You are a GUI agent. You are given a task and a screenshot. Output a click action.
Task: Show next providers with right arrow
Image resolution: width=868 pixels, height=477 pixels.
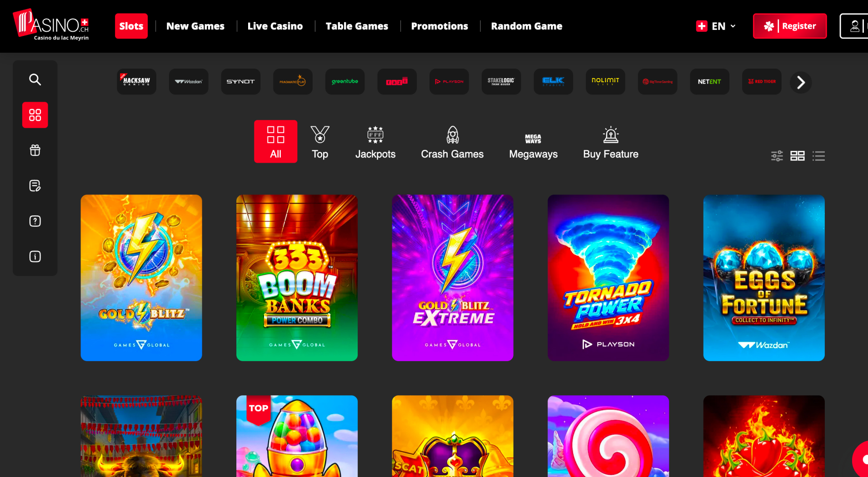[801, 82]
